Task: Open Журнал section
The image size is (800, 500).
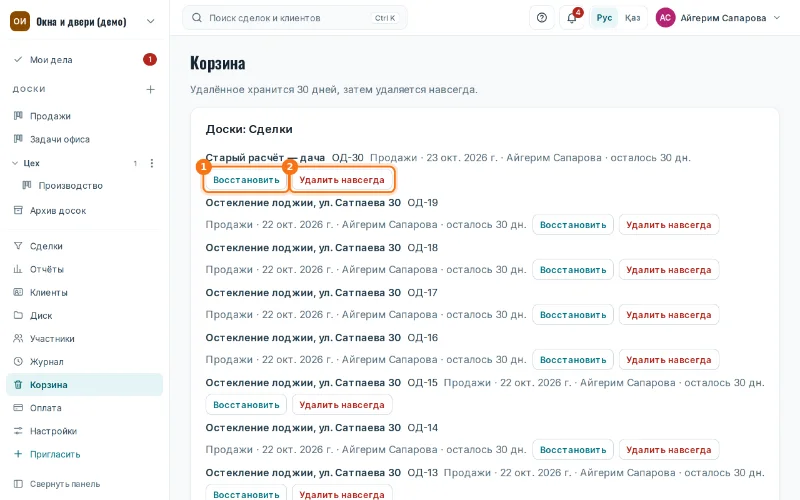Action: pyautogui.click(x=85, y=362)
